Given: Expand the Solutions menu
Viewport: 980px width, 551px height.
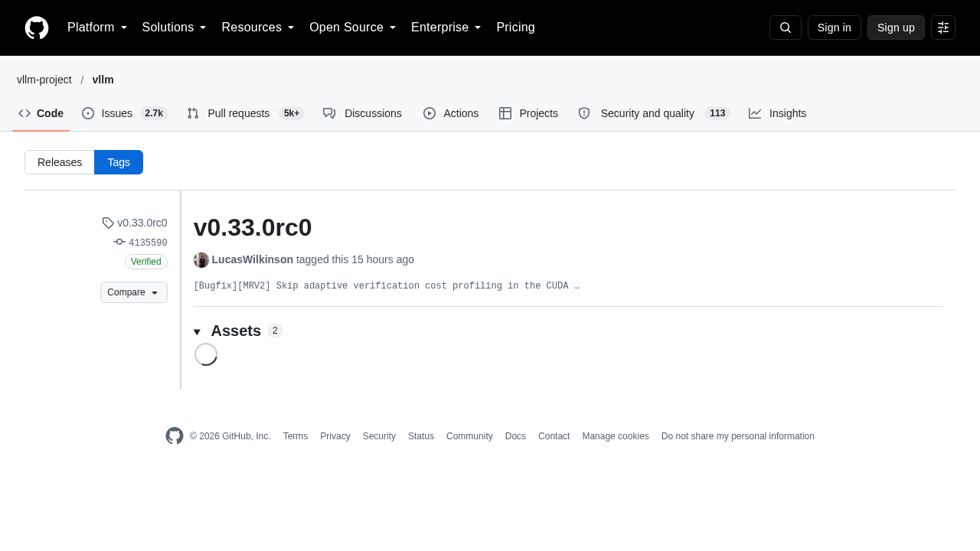Looking at the screenshot, I should 174,28.
